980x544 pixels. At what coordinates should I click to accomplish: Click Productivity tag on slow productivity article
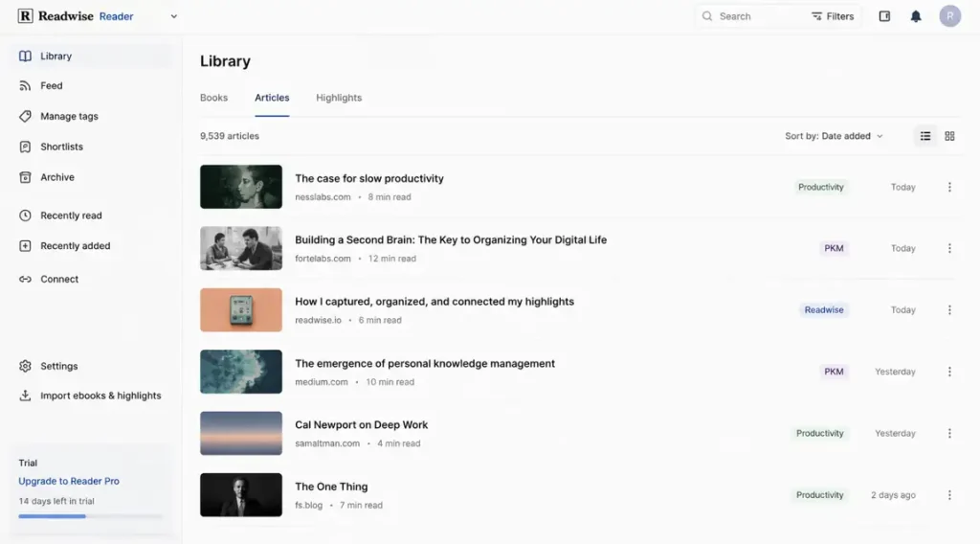(820, 187)
